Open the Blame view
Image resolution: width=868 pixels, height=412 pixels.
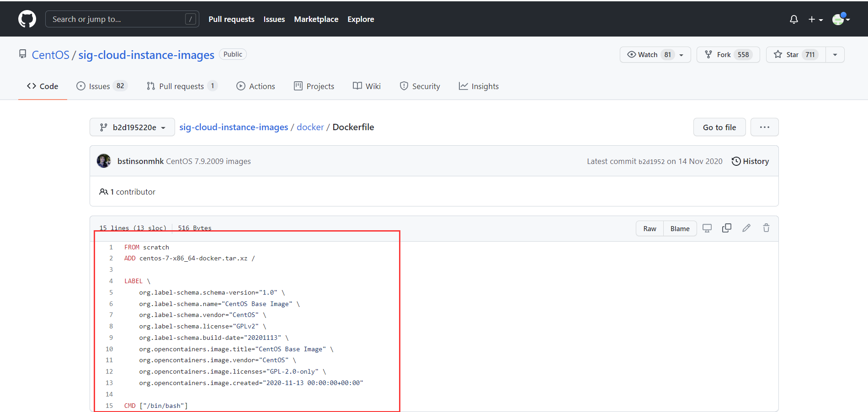coord(680,228)
